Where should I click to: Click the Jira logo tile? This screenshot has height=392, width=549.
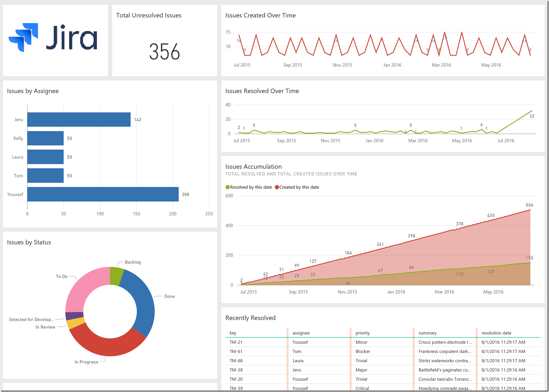[x=55, y=40]
